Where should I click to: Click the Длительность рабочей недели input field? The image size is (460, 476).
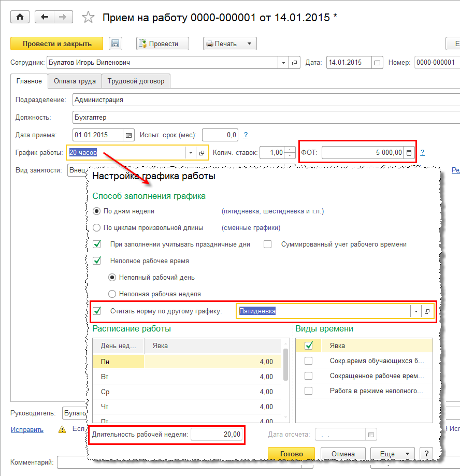217,435
